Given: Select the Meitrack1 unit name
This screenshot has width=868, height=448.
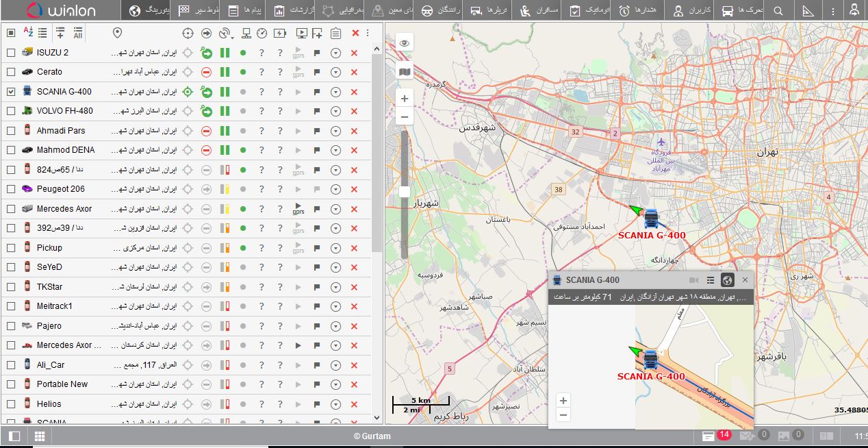Looking at the screenshot, I should [x=55, y=306].
